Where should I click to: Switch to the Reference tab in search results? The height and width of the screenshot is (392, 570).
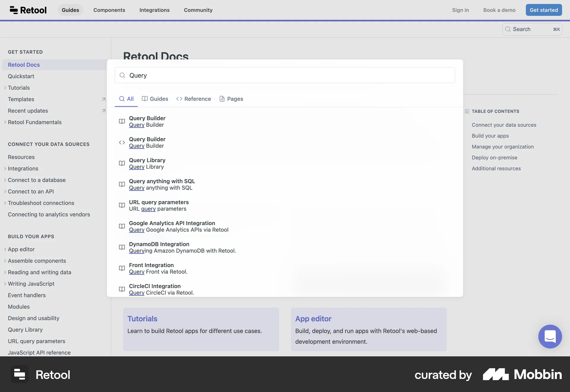[x=194, y=99]
